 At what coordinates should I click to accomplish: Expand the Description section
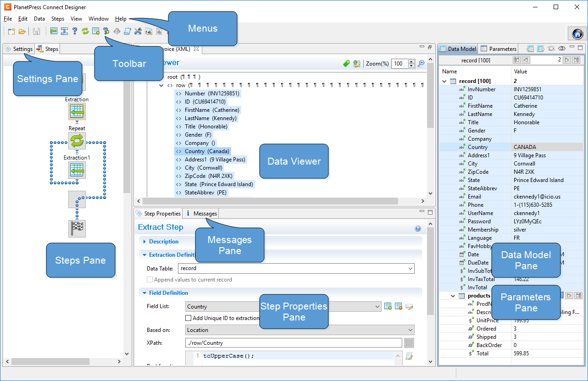(x=163, y=242)
